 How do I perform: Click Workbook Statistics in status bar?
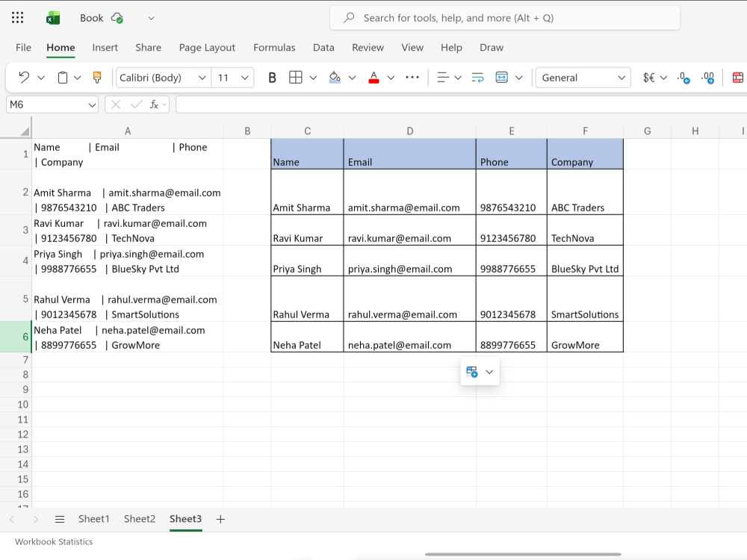coord(54,542)
